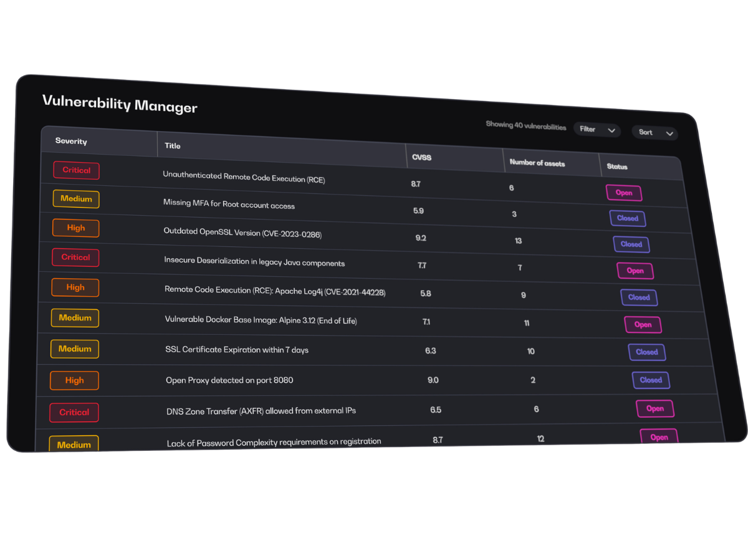The height and width of the screenshot is (560, 748).
Task: Click the chevron arrow inside Filter
Action: [611, 130]
